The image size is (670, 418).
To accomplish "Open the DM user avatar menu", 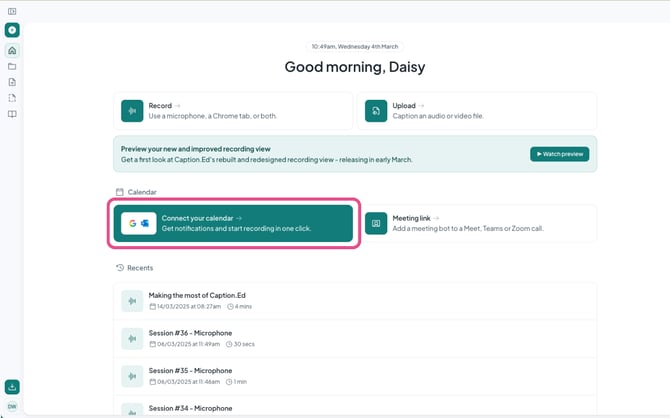I will (12, 406).
